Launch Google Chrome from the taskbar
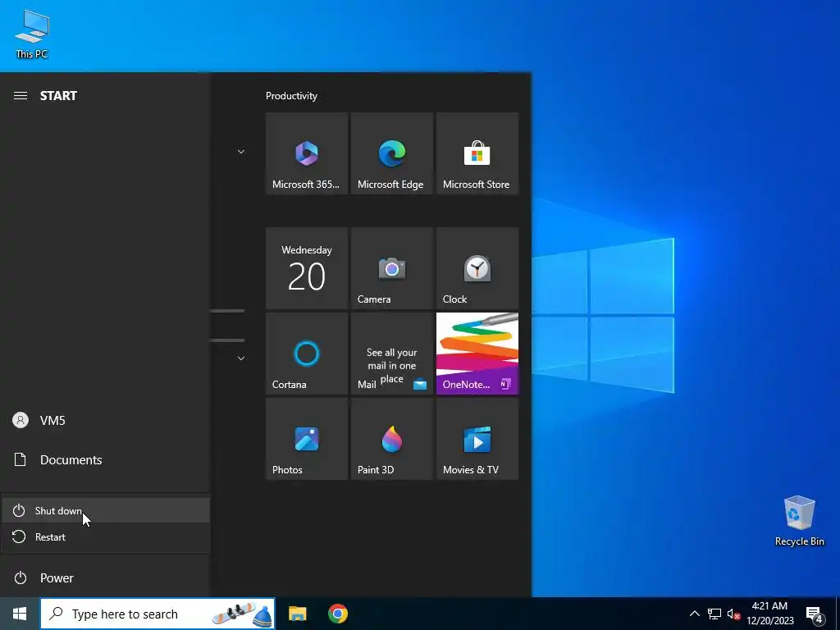This screenshot has height=630, width=840. pos(337,614)
